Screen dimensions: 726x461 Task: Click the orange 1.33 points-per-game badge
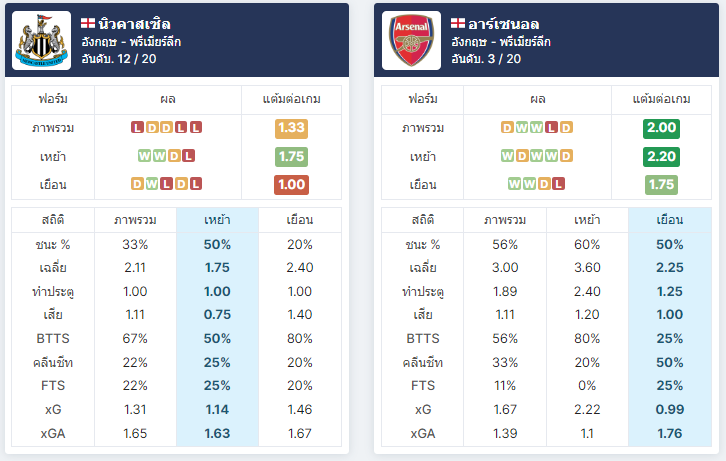tap(291, 128)
